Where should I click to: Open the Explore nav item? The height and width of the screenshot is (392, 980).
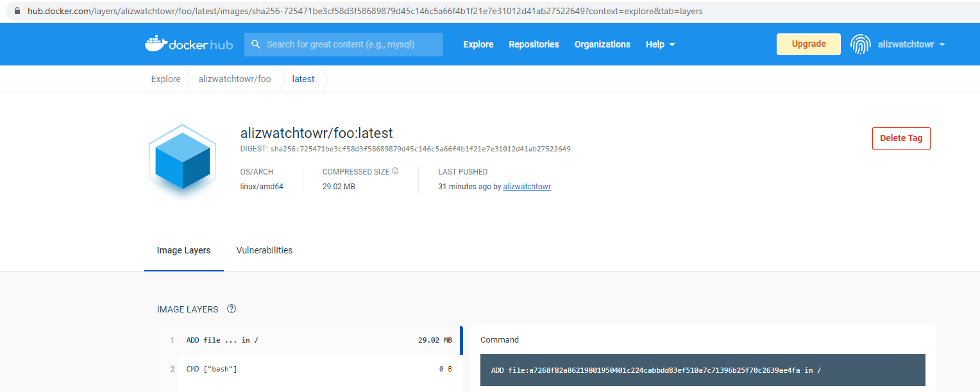(478, 44)
